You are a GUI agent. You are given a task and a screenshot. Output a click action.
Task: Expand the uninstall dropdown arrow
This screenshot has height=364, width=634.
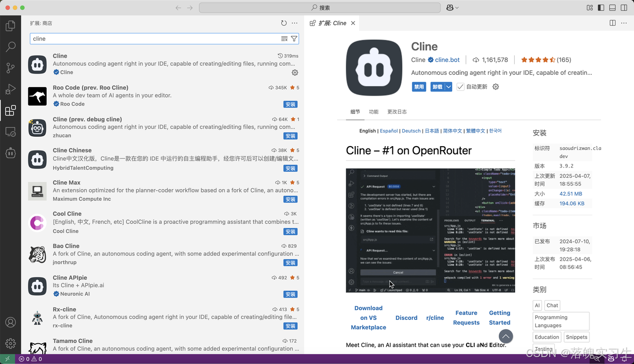[448, 87]
